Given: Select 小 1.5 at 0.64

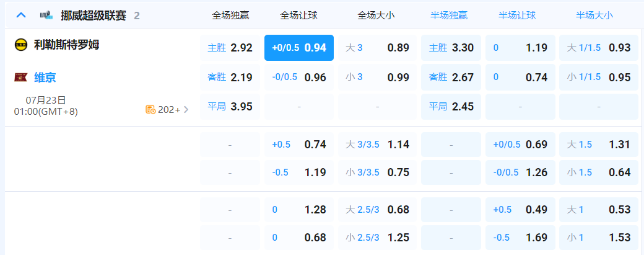Looking at the screenshot, I should (x=599, y=172).
